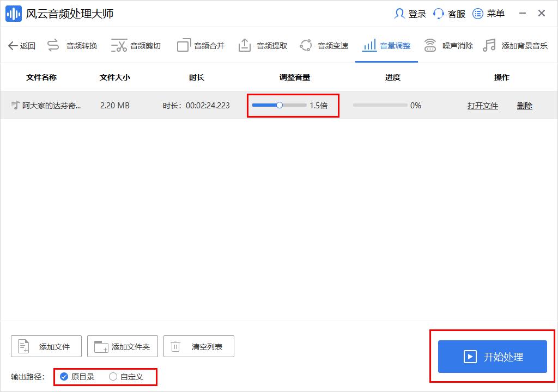The height and width of the screenshot is (392, 558).
Task: Start processing with 开始处理
Action: [492, 357]
